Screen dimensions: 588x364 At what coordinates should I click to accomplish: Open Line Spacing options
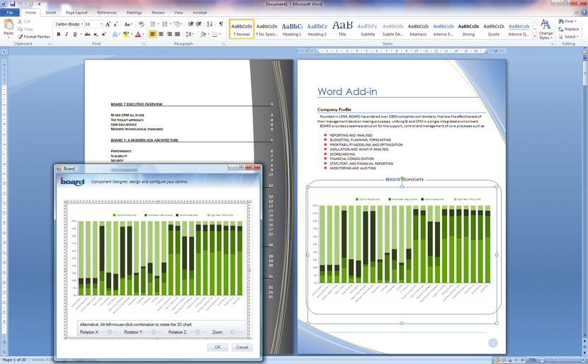point(189,34)
